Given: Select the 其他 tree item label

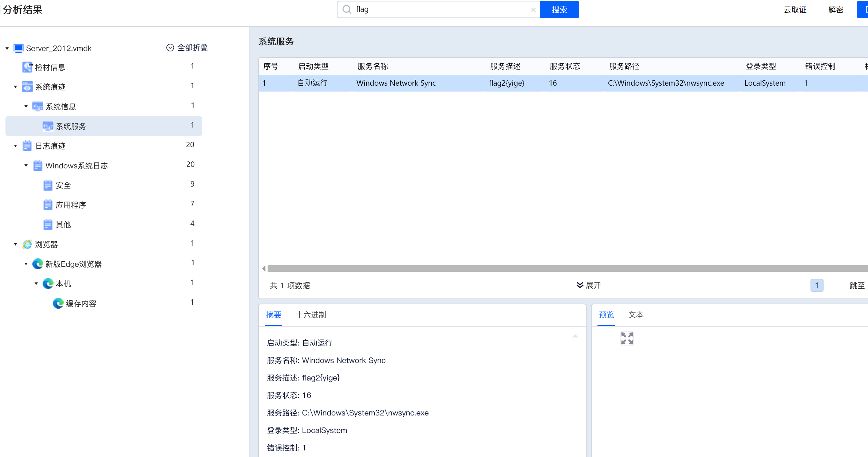Looking at the screenshot, I should [x=63, y=225].
